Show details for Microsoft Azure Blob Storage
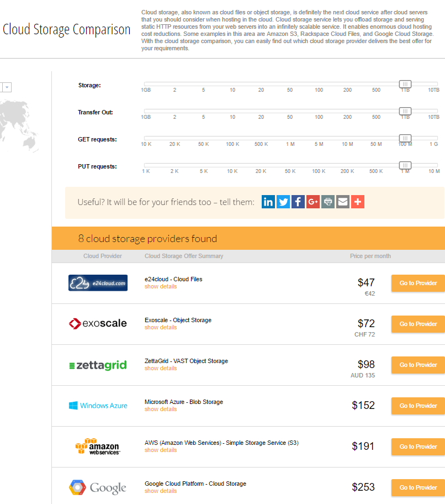The width and height of the screenshot is (445, 504). [161, 409]
